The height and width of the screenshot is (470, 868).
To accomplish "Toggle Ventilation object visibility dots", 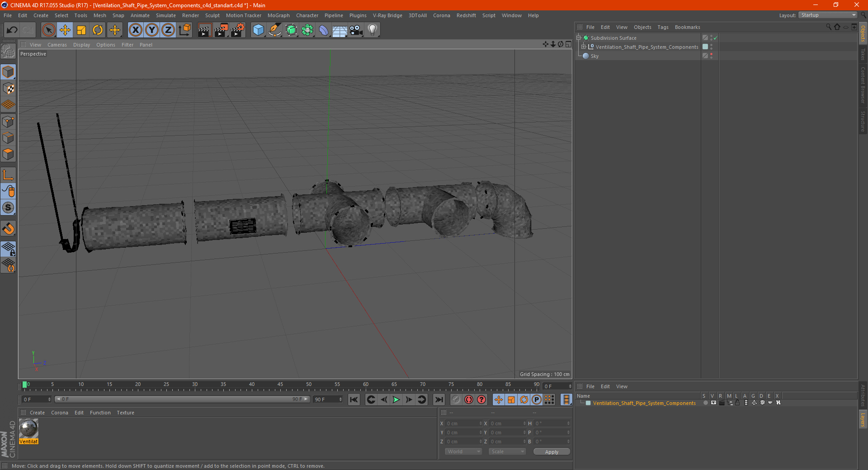I will (711, 47).
